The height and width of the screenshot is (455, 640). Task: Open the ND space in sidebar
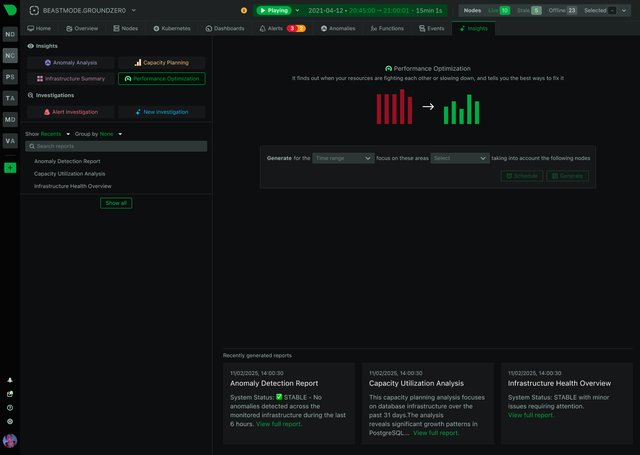[10, 34]
